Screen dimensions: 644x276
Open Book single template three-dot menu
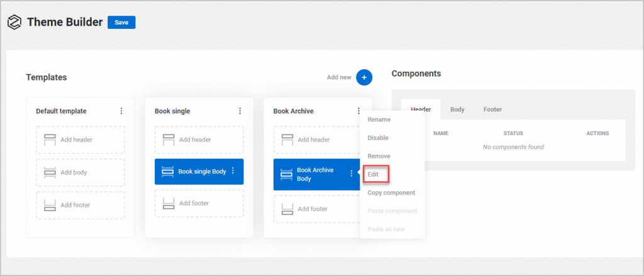coord(240,111)
